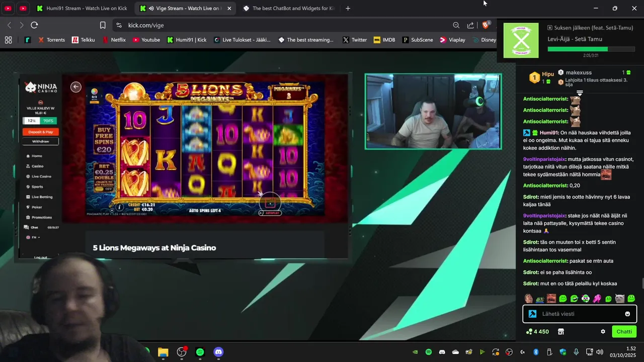Image resolution: width=644 pixels, height=362 pixels.
Task: Click the microphone tray icon
Action: point(576,352)
